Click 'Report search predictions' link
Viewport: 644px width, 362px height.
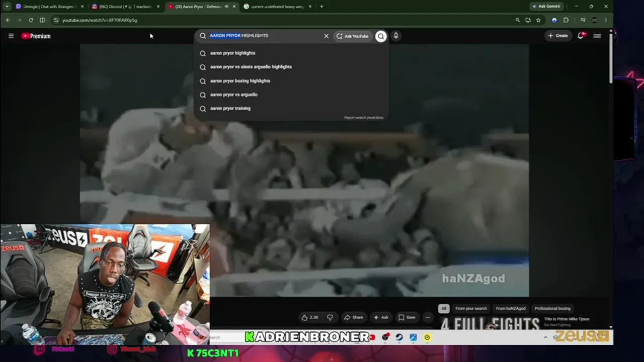tap(363, 118)
